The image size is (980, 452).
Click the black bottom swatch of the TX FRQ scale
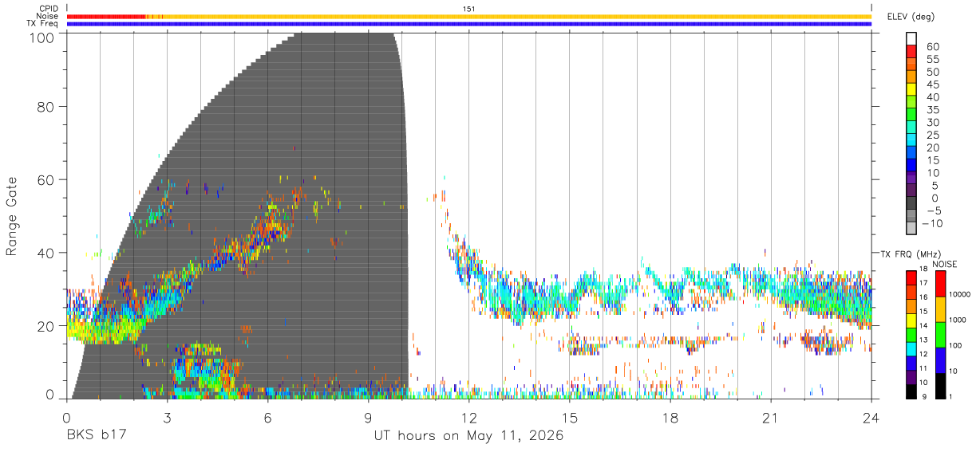911,391
